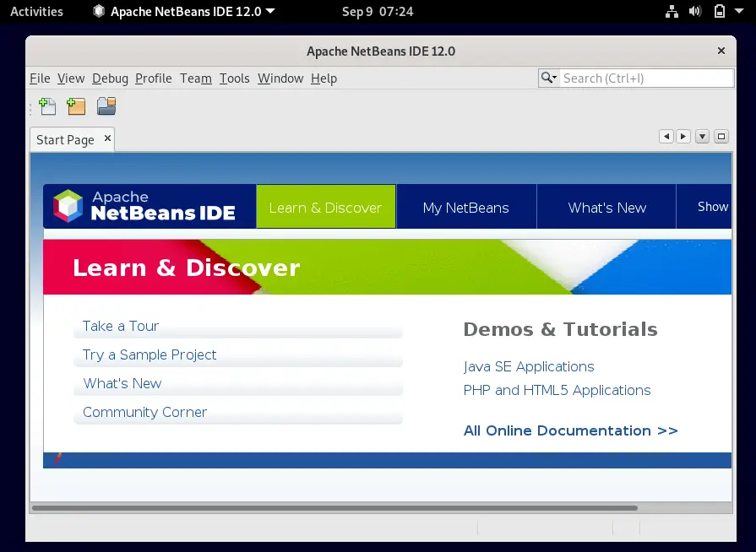Screen dimensions: 756x552
Task: Open the clock Sep 9 07:24
Action: click(x=378, y=12)
